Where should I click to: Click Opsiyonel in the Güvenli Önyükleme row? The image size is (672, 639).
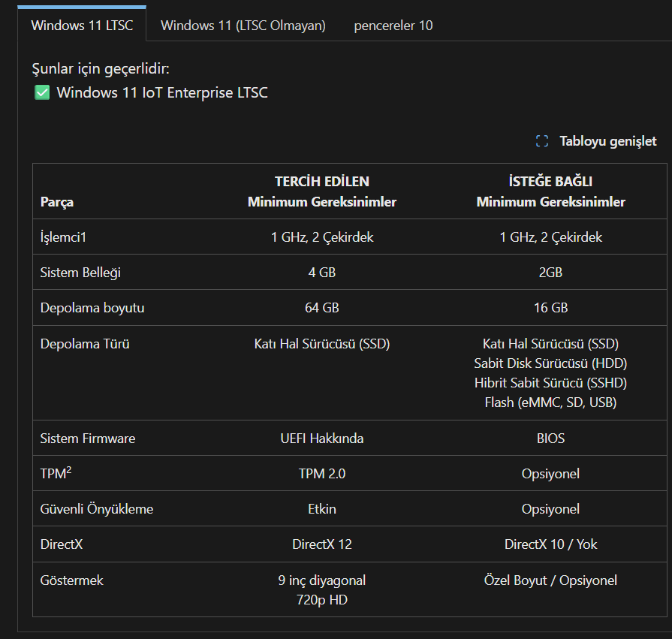tap(550, 509)
